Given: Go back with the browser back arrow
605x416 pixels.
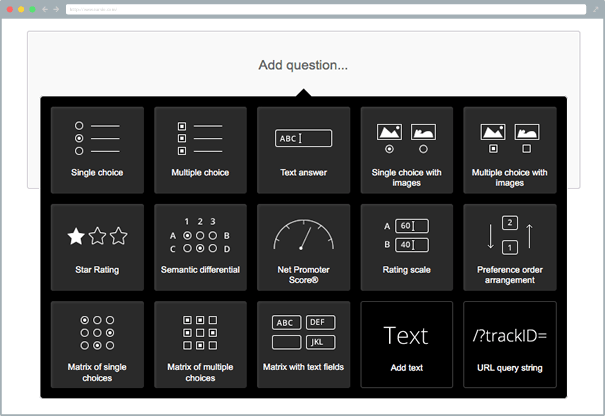Looking at the screenshot, I should (44, 9).
